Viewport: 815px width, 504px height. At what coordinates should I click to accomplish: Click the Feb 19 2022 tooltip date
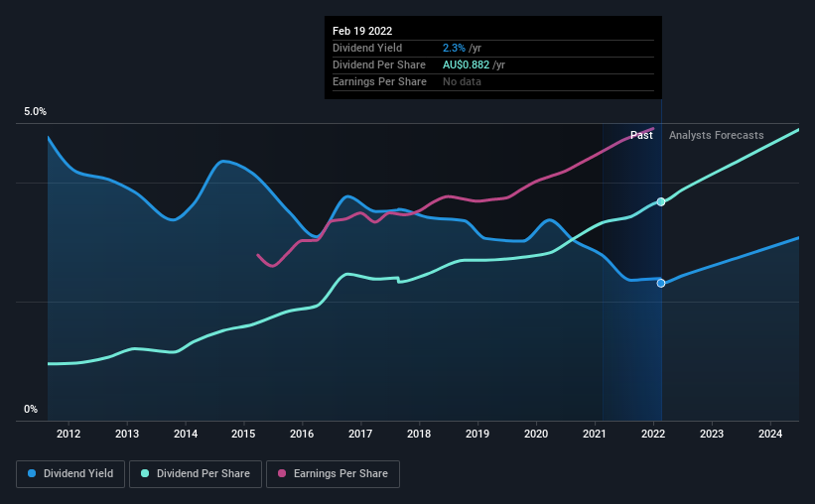click(362, 31)
